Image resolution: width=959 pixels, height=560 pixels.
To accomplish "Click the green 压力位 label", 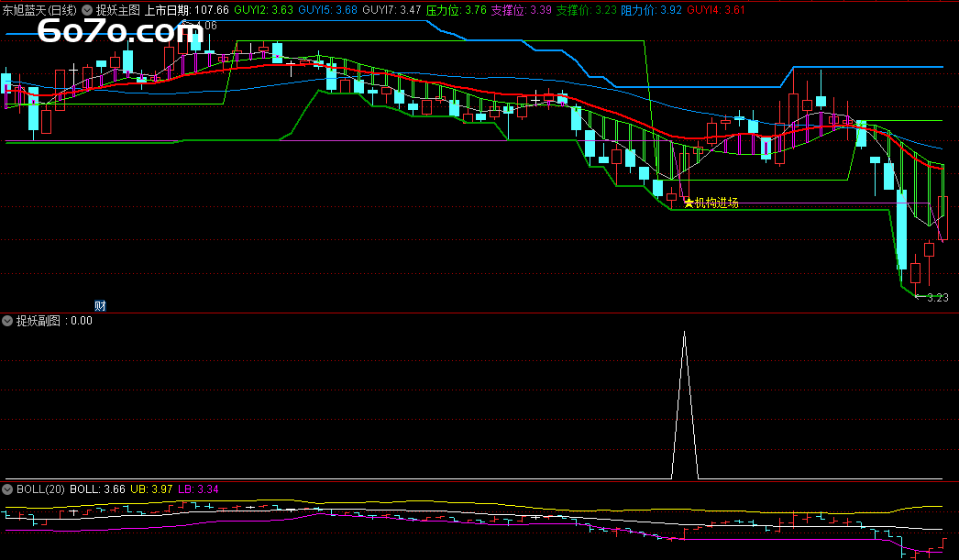I will point(456,10).
